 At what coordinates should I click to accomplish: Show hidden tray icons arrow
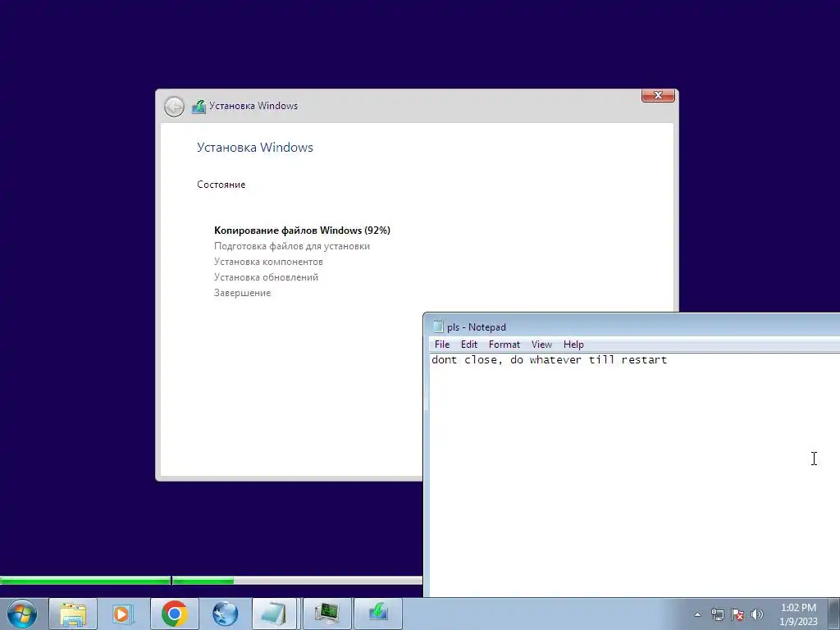(x=697, y=614)
